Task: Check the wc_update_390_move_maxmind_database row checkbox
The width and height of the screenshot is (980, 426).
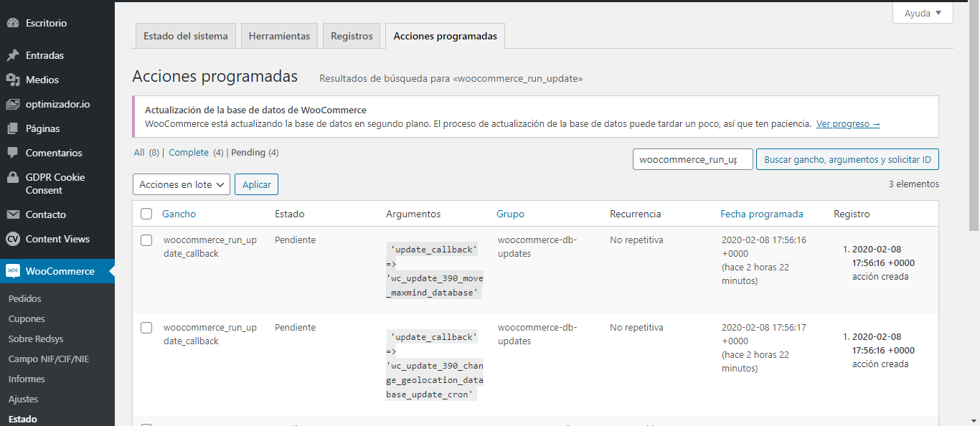Action: [146, 240]
